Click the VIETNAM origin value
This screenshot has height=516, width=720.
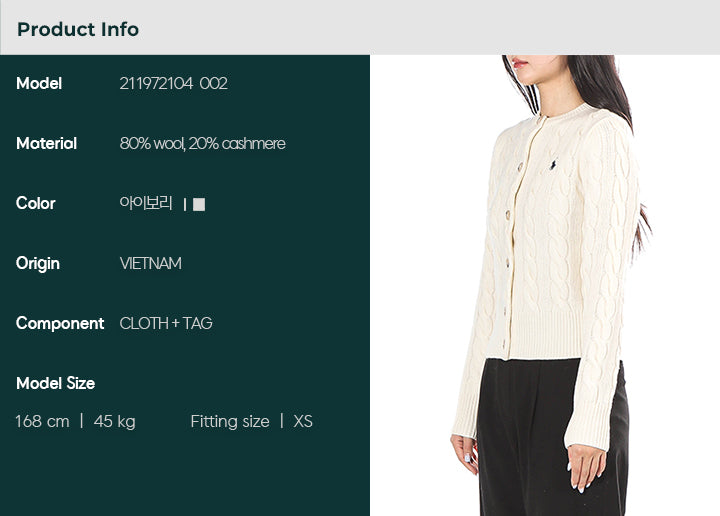151,264
